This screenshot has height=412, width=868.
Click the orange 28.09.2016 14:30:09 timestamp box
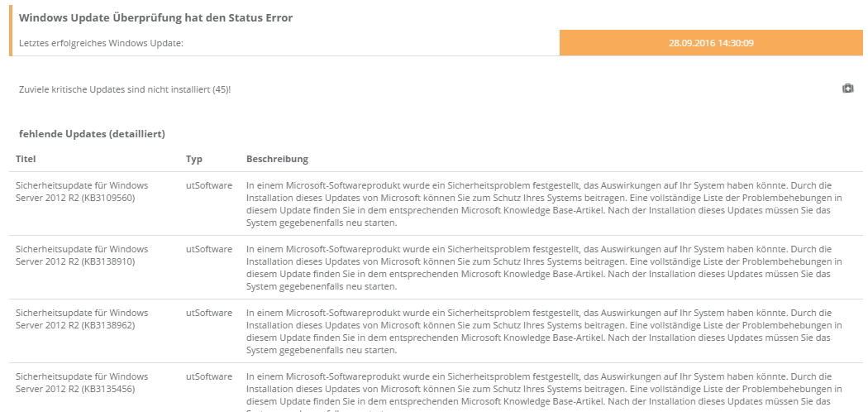click(711, 42)
